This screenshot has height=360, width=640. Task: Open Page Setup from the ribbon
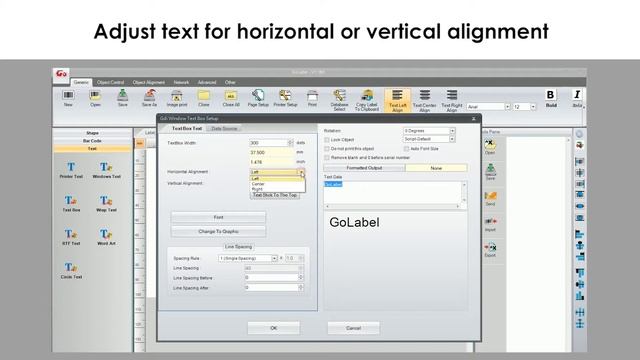coord(258,98)
